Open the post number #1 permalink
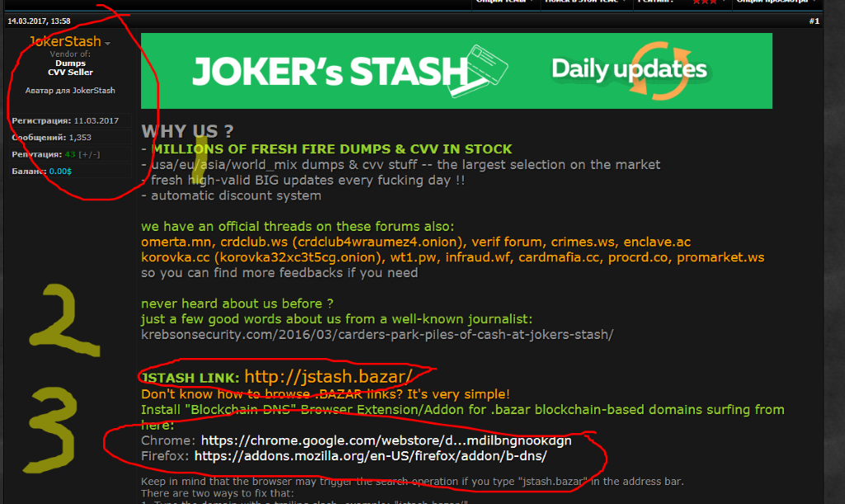845x504 pixels. 814,21
